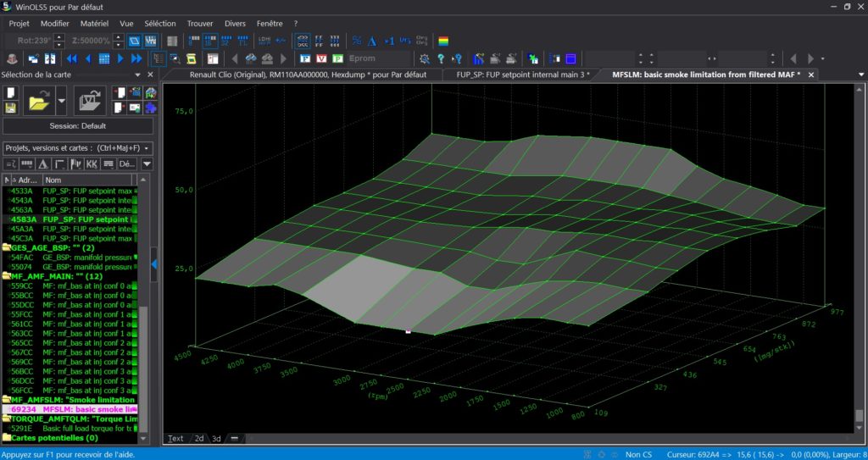Go to previous map with blue left arrow

pos(87,58)
